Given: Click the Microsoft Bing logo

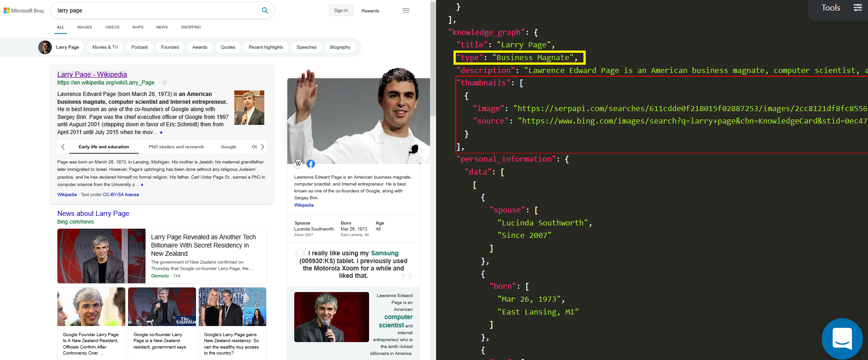Looking at the screenshot, I should click(x=24, y=11).
